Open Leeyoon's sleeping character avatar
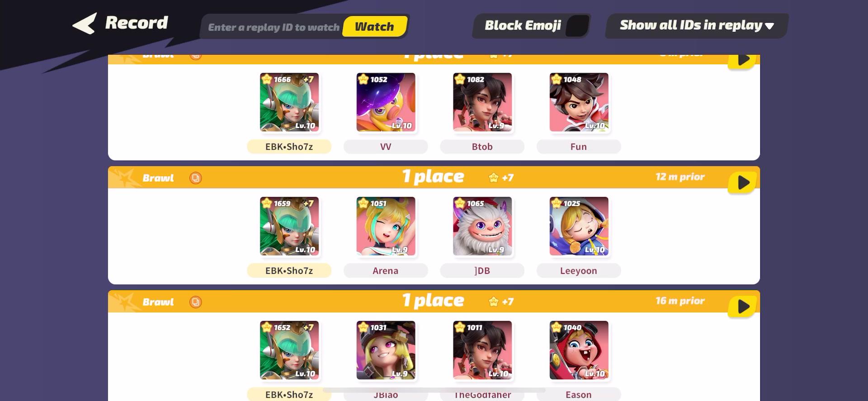Image resolution: width=868 pixels, height=401 pixels. [579, 226]
